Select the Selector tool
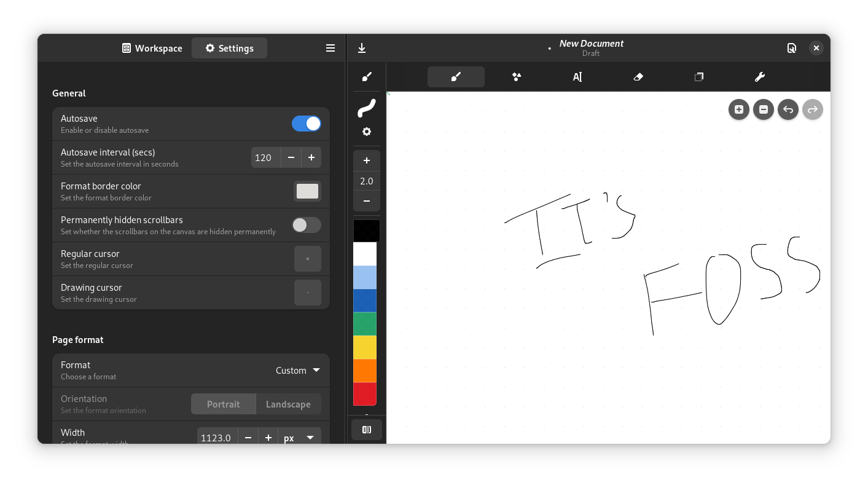 [698, 77]
